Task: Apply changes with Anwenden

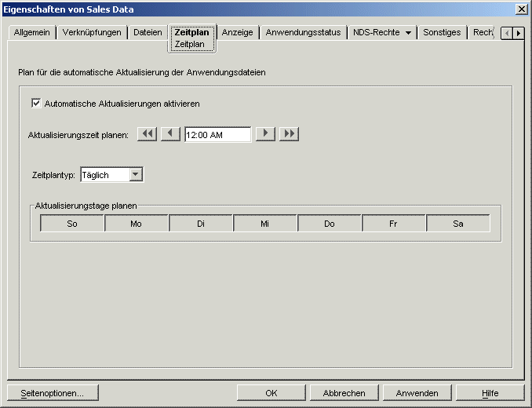Action: 417,393
